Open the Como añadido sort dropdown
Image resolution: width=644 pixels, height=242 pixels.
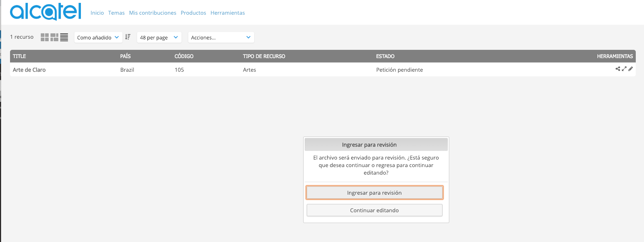click(x=98, y=37)
